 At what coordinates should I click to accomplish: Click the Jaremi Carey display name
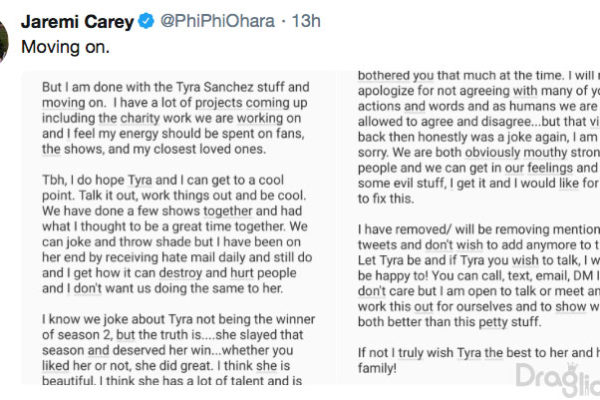click(77, 22)
